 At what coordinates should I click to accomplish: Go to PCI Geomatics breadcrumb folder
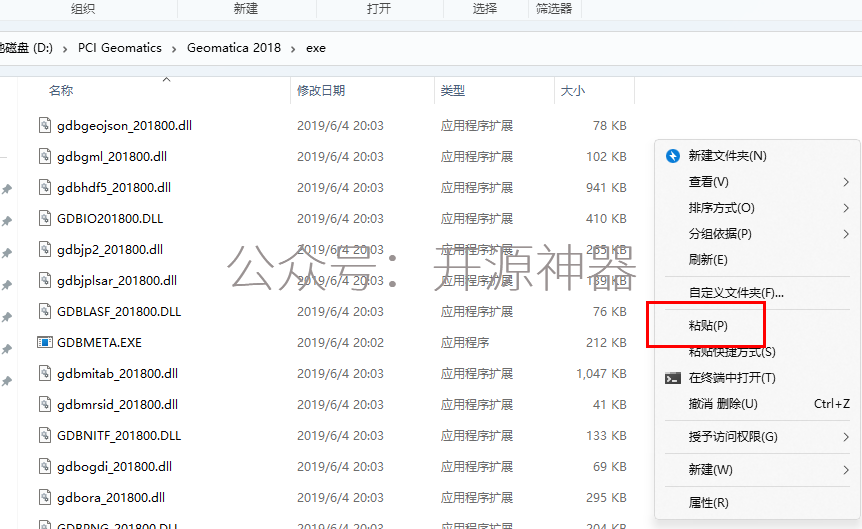(120, 48)
